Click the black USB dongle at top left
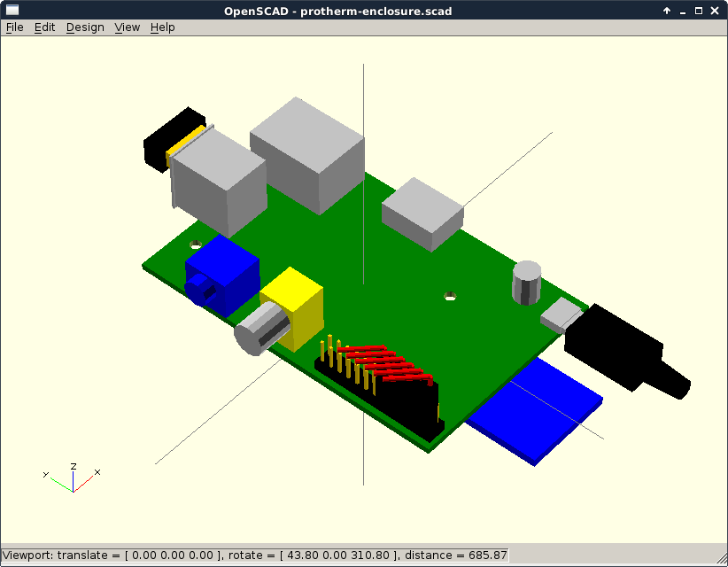The width and height of the screenshot is (728, 567). (x=169, y=137)
